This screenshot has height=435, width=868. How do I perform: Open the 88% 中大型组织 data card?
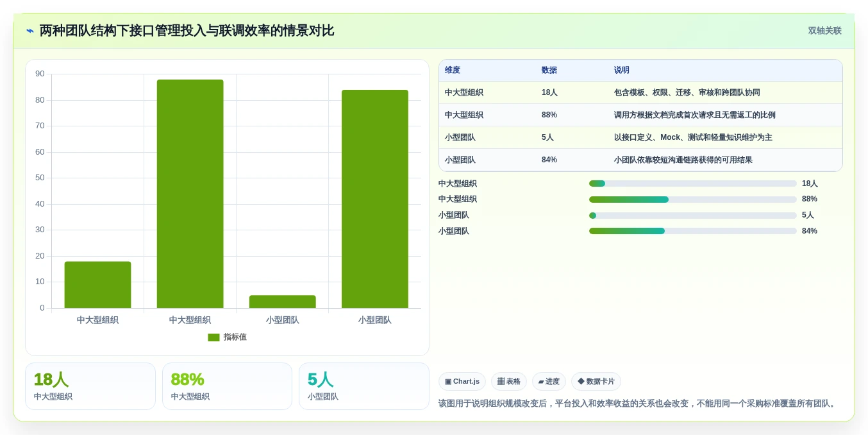227,386
